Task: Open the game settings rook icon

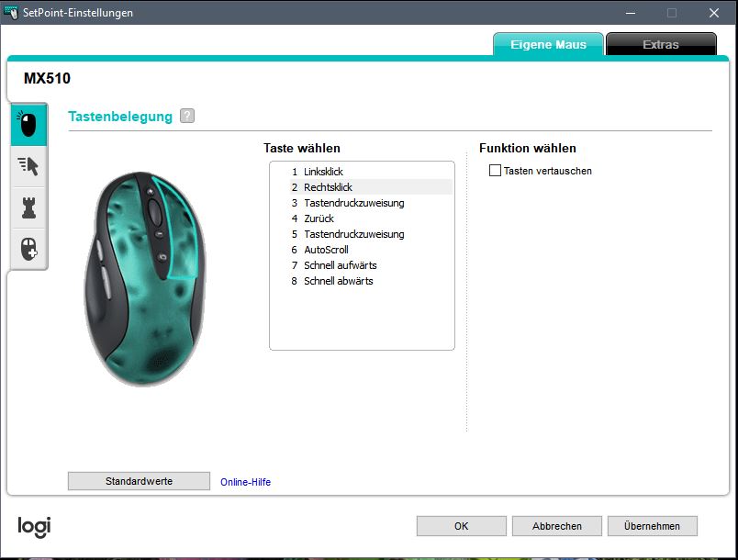Action: point(28,207)
